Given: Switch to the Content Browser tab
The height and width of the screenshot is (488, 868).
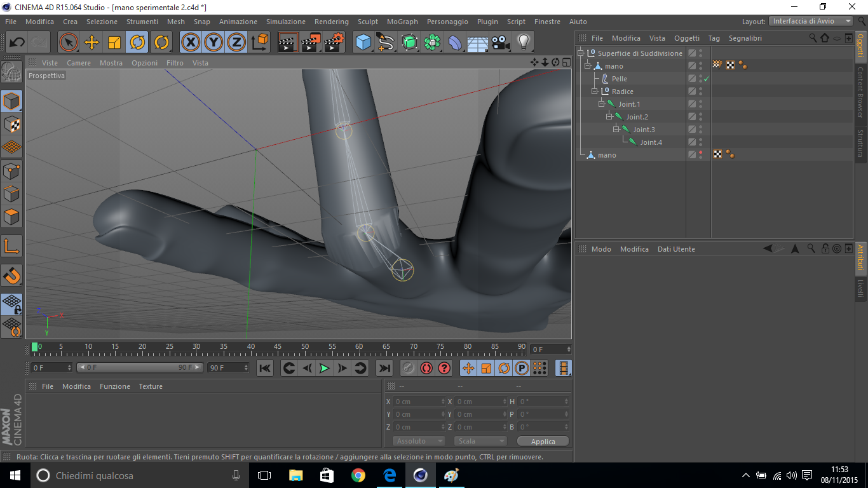Looking at the screenshot, I should [x=861, y=92].
